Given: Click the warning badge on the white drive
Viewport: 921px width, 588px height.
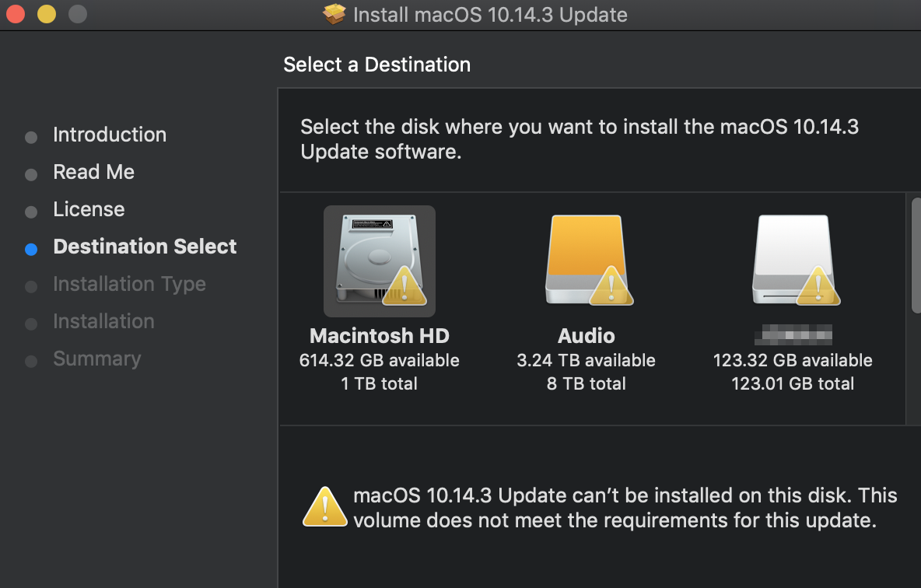Looking at the screenshot, I should 818,287.
